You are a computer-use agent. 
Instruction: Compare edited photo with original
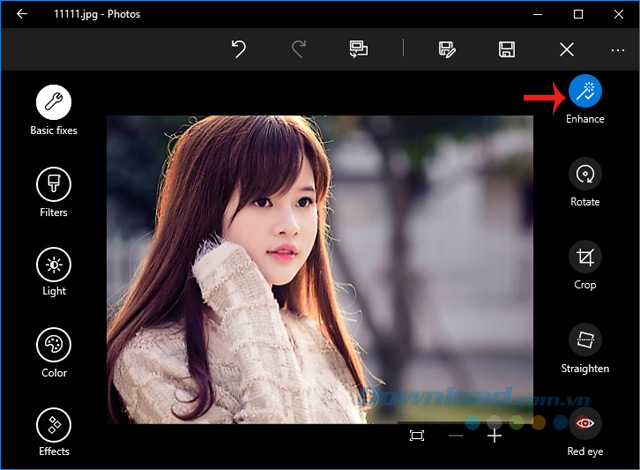(x=358, y=49)
